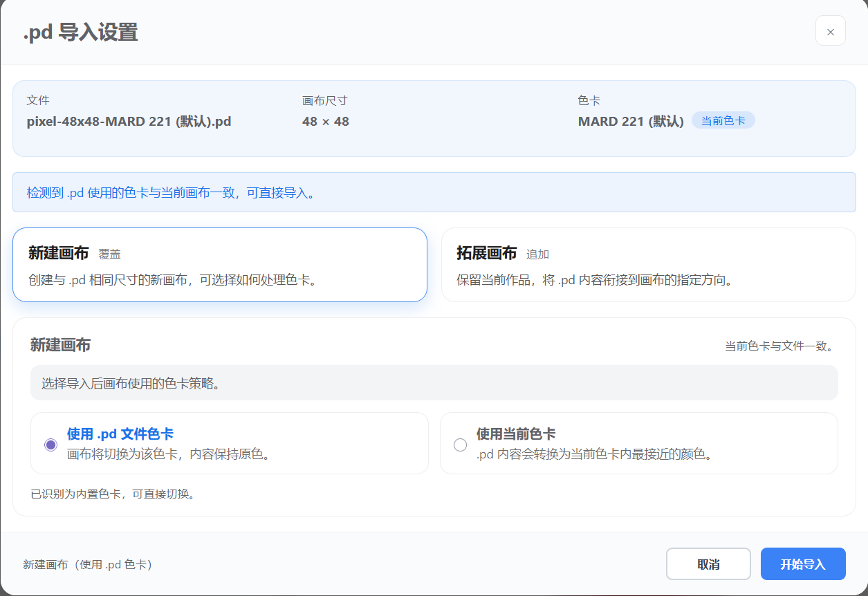Click the MARD 221 (默认) color card label
Viewport: 868px width, 596px height.
(x=631, y=121)
